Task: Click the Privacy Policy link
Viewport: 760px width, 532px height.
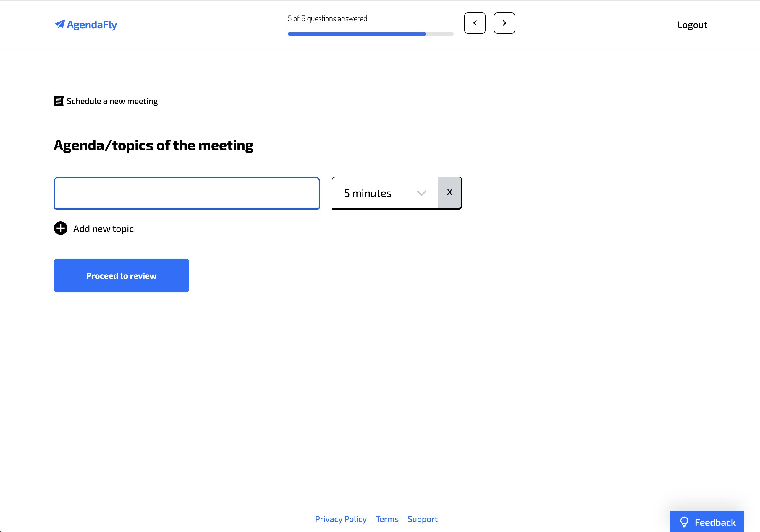Action: click(341, 518)
